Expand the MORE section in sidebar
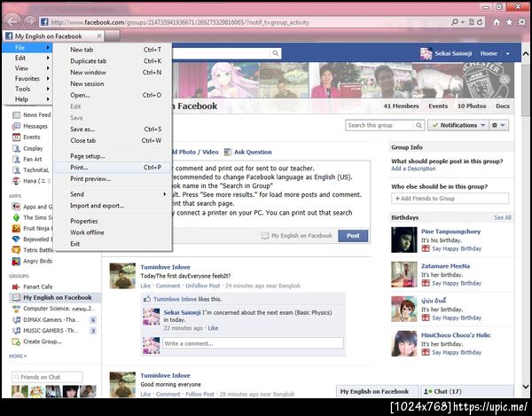 (x=18, y=356)
